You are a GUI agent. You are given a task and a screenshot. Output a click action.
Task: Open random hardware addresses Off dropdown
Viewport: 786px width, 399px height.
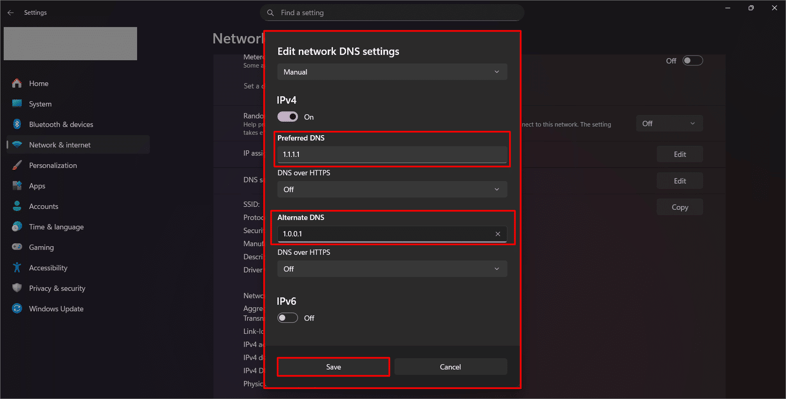tap(670, 123)
